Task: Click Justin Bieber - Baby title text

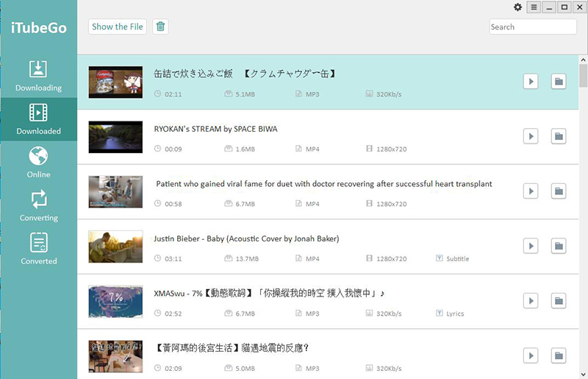Action: [246, 239]
